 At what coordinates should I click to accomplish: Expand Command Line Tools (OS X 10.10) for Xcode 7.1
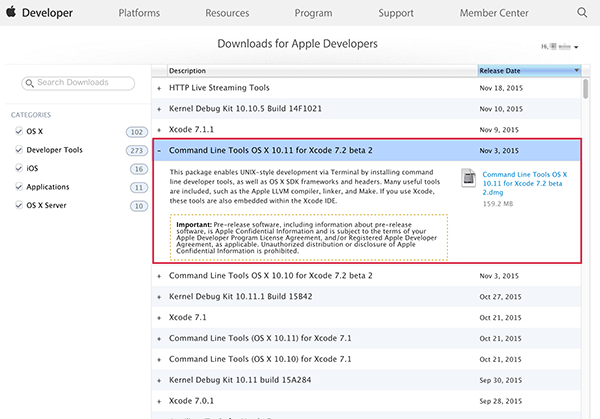click(159, 360)
